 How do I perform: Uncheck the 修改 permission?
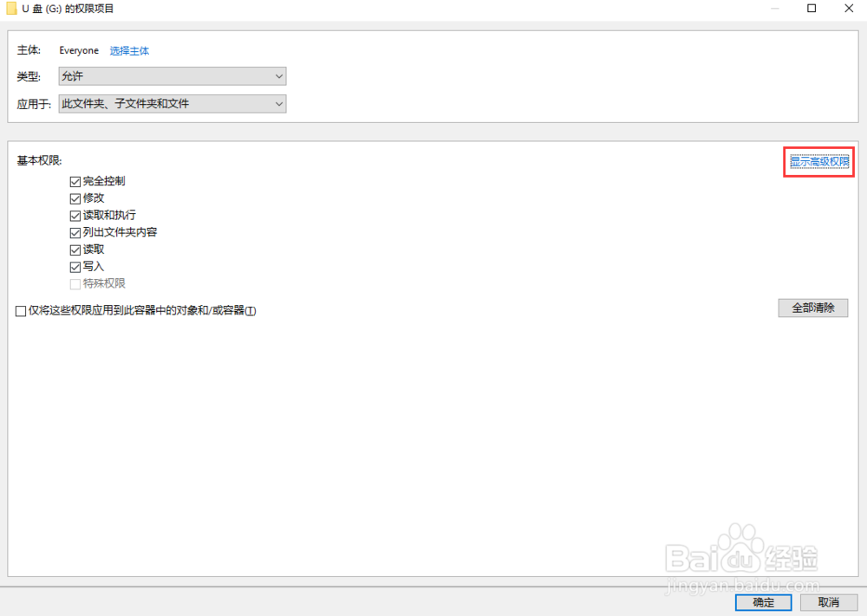tap(75, 199)
